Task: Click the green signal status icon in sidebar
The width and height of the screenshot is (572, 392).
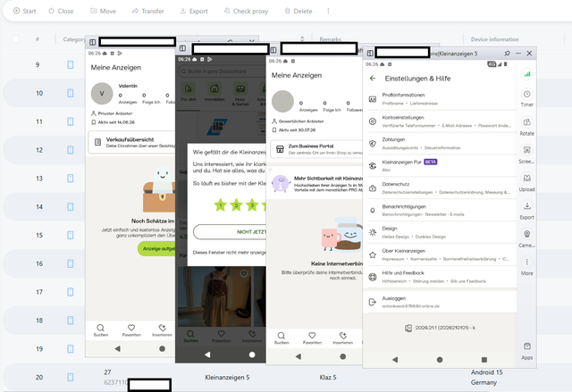Action: click(x=526, y=74)
